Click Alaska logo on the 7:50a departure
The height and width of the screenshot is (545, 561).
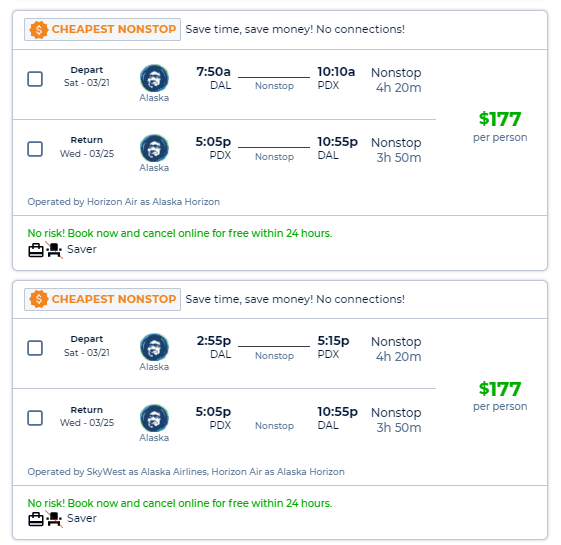(x=154, y=78)
